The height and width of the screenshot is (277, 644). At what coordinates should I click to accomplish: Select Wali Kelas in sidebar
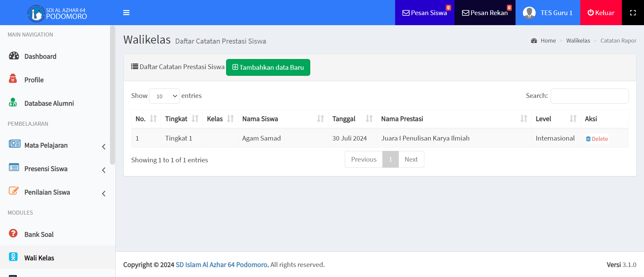(x=39, y=258)
